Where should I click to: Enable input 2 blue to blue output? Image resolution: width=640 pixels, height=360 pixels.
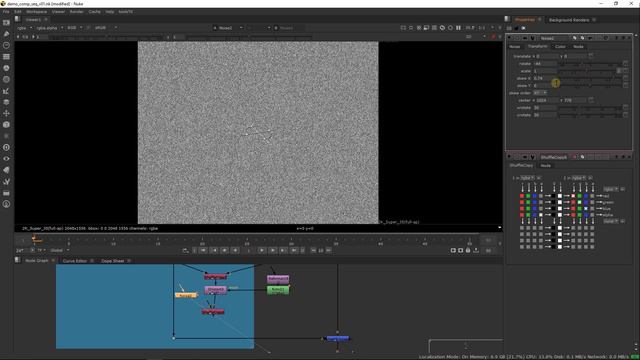(586, 209)
